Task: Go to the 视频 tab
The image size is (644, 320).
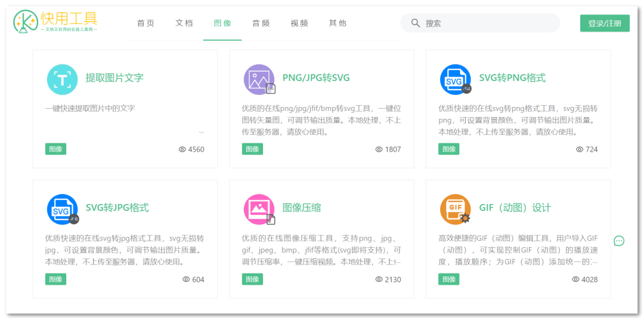Action: click(299, 23)
